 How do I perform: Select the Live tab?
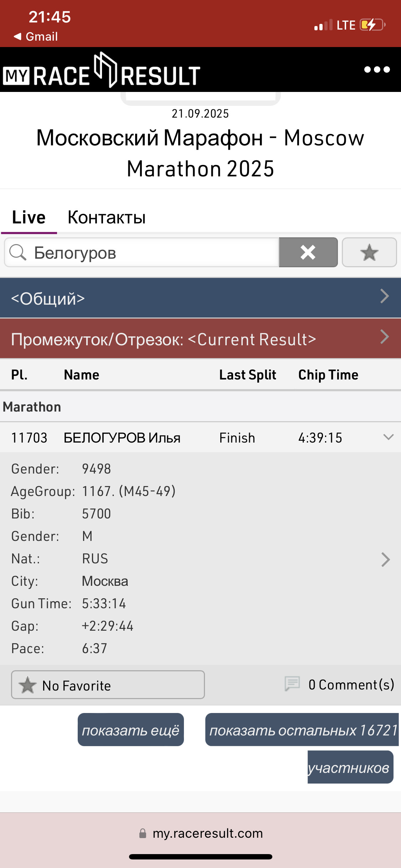[x=29, y=217]
